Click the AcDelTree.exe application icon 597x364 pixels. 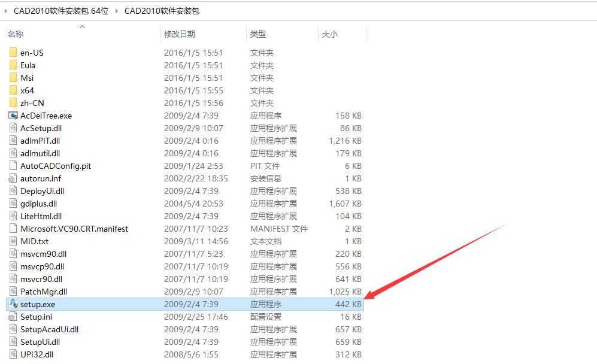pos(13,116)
